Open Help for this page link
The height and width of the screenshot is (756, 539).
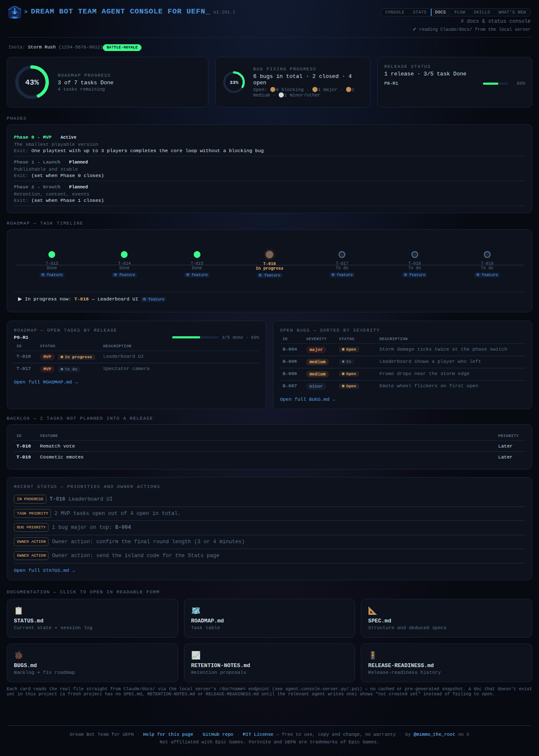pyautogui.click(x=168, y=735)
